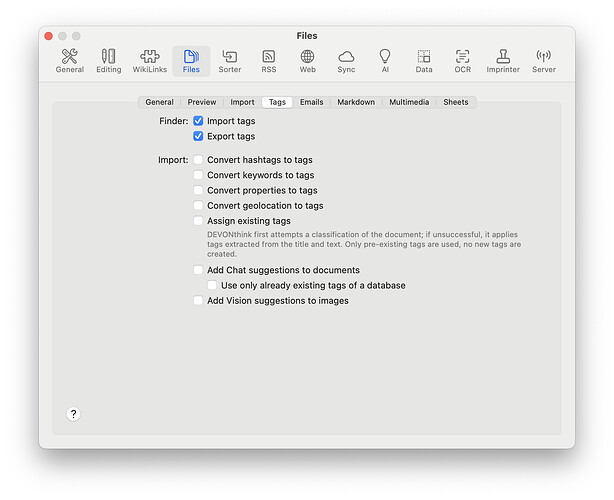This screenshot has width=614, height=500.
Task: Open the General preferences pane
Action: pos(69,61)
